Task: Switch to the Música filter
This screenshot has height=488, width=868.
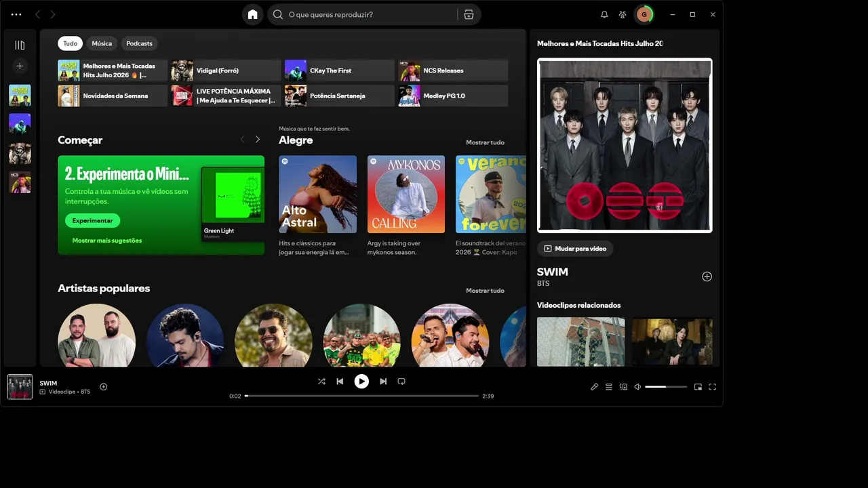Action: point(102,43)
